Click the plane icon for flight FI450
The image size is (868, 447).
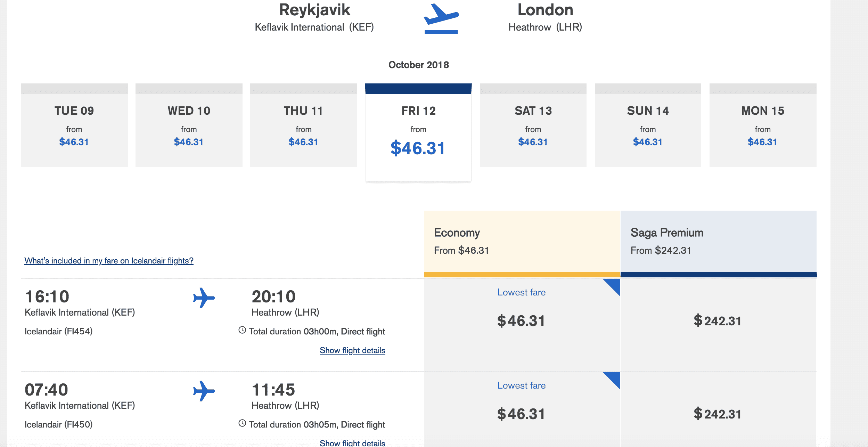(x=204, y=391)
